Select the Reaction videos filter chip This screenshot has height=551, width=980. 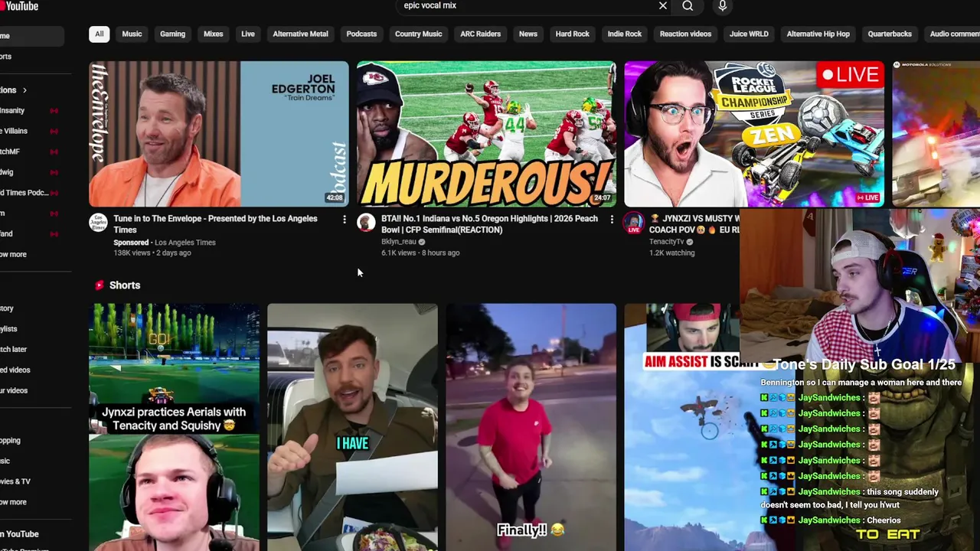[685, 34]
